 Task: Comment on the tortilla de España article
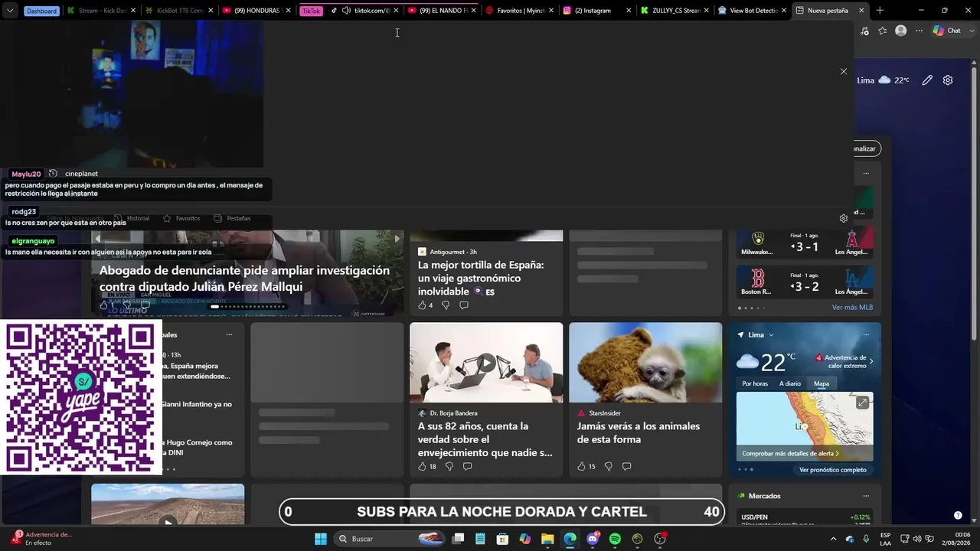coord(464,305)
